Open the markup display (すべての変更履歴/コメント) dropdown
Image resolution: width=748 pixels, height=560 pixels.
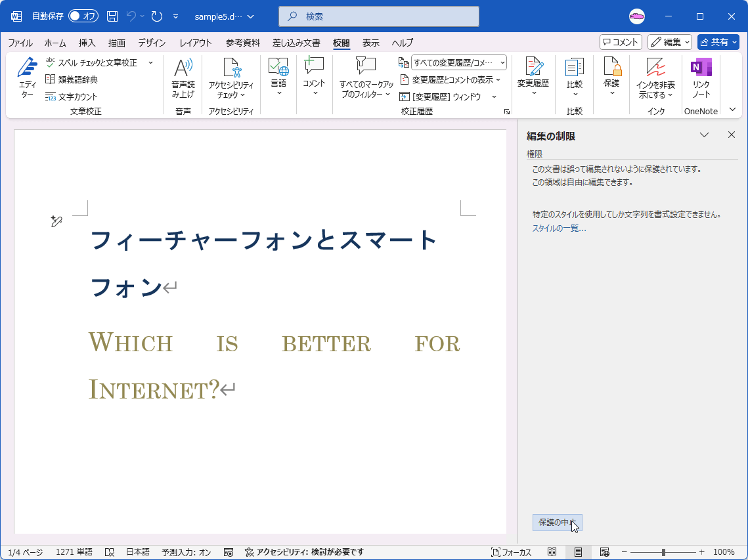(458, 62)
